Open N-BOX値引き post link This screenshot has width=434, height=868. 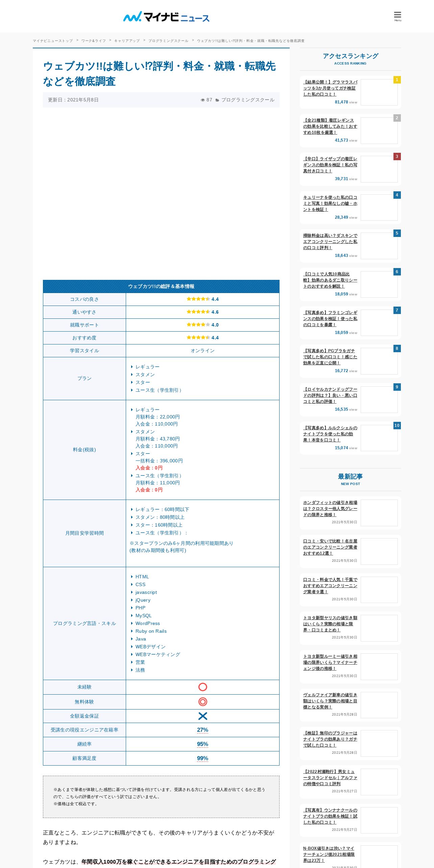[x=329, y=854]
